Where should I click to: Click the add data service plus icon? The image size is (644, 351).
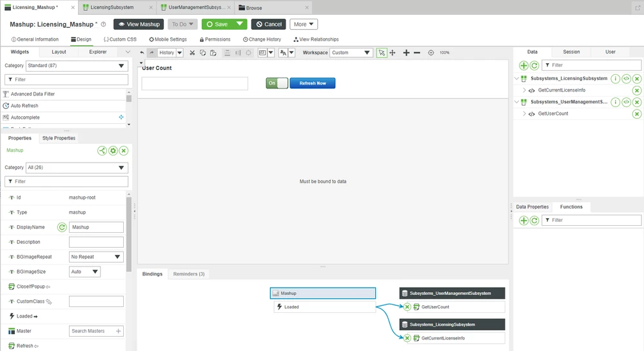(523, 65)
